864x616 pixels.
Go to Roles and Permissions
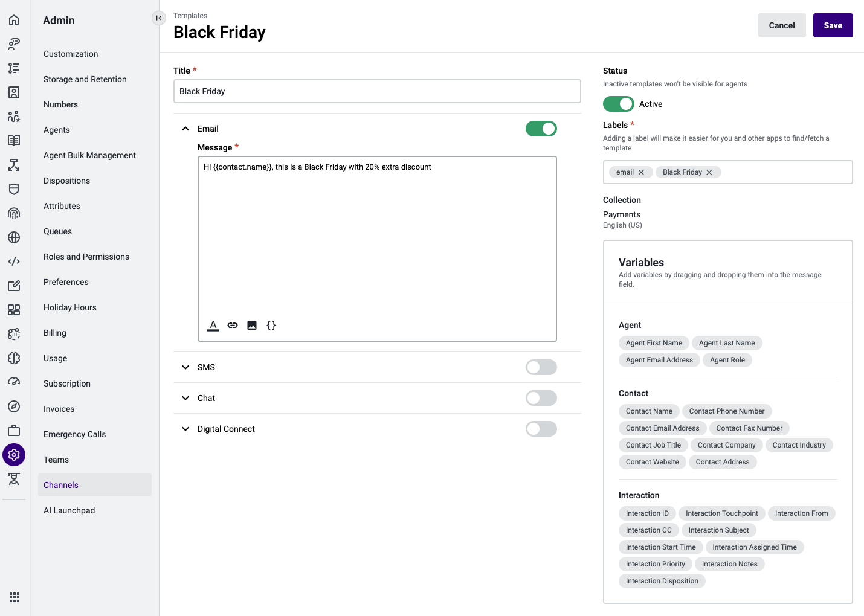(x=86, y=257)
